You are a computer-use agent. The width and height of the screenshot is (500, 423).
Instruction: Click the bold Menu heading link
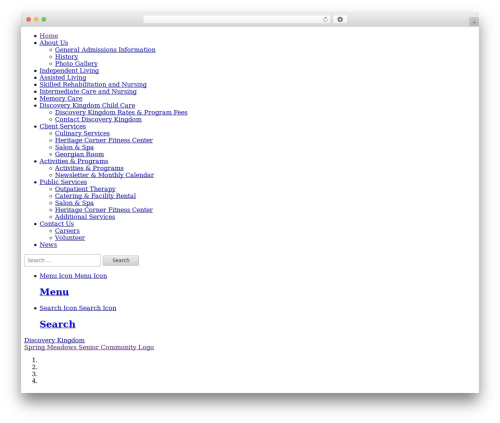[x=54, y=292]
